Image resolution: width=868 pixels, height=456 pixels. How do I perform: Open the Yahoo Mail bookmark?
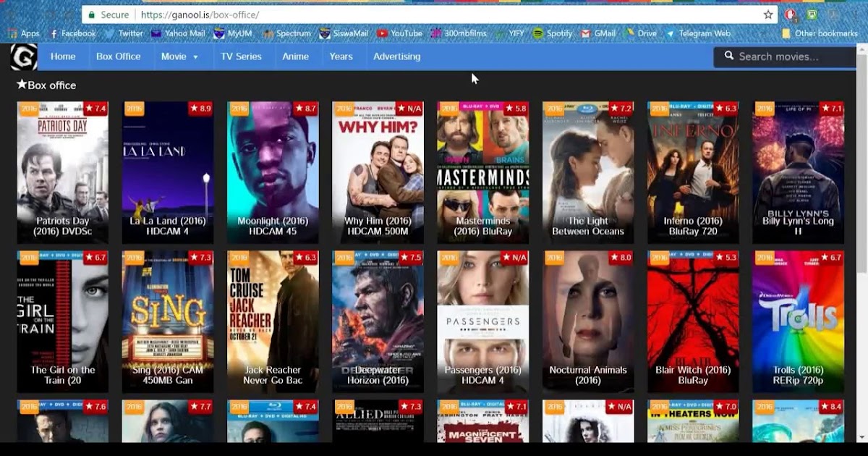(178, 33)
